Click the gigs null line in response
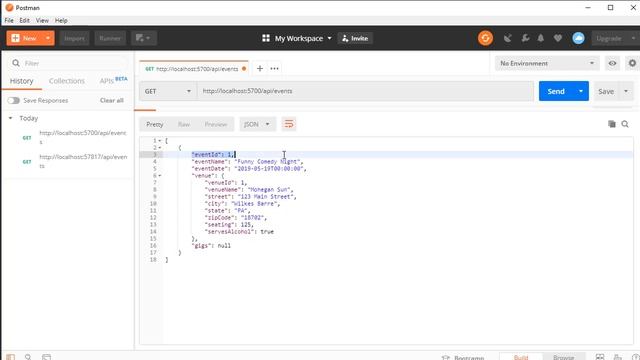Viewport: 640px width, 360px height. tap(211, 245)
